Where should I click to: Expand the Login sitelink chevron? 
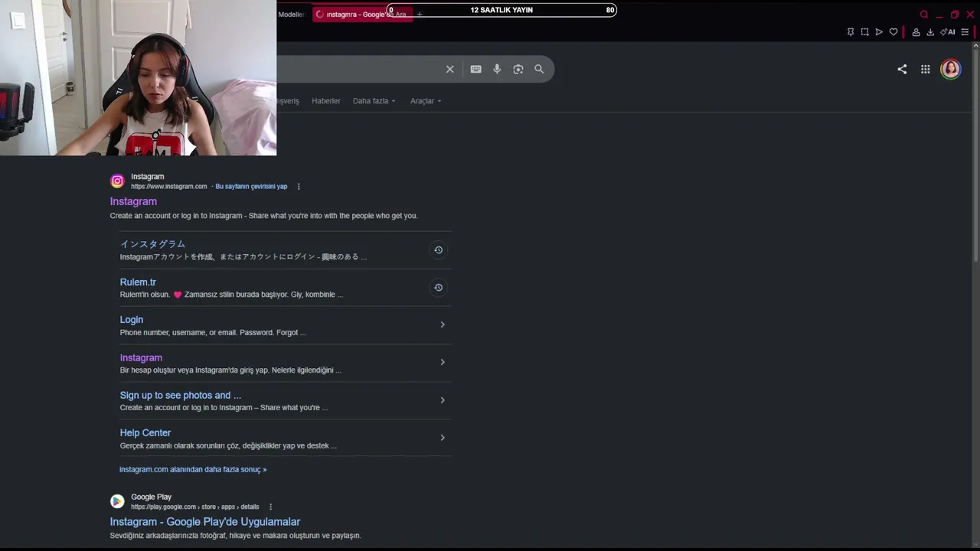point(443,324)
